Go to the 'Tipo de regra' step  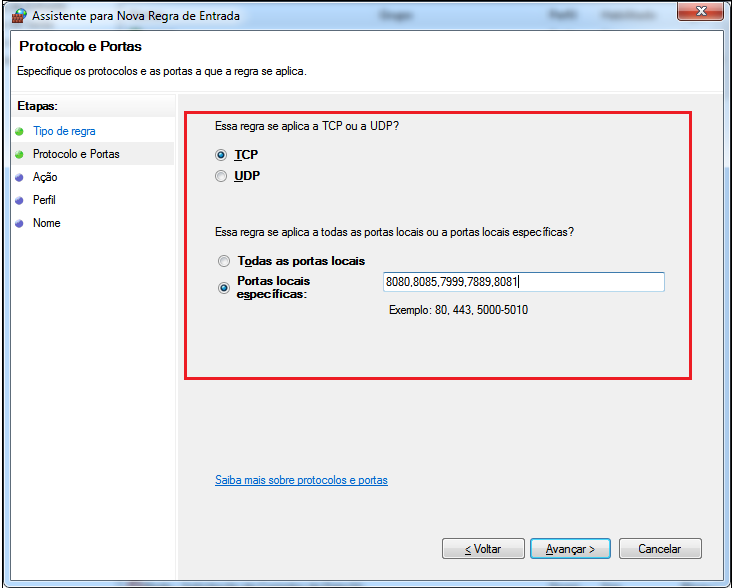click(x=64, y=131)
